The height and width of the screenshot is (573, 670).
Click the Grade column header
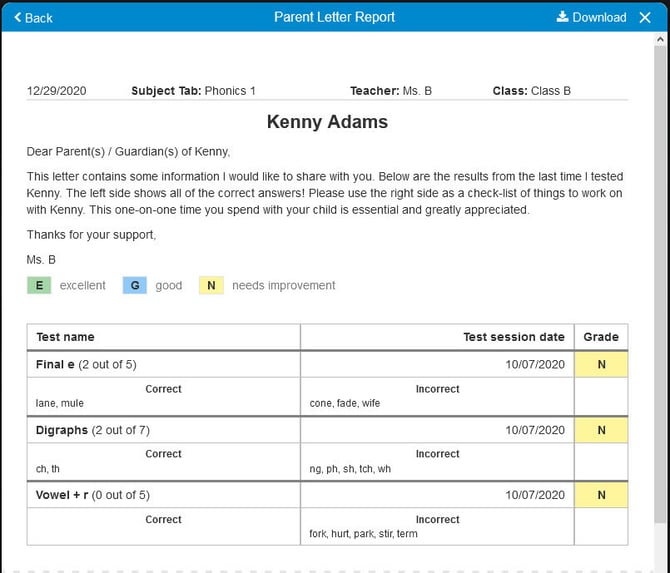(601, 337)
